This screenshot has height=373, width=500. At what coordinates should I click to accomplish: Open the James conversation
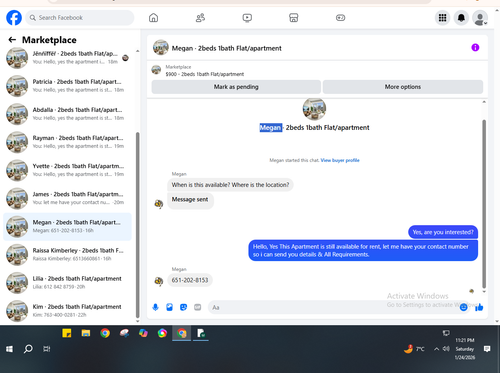coord(67,198)
